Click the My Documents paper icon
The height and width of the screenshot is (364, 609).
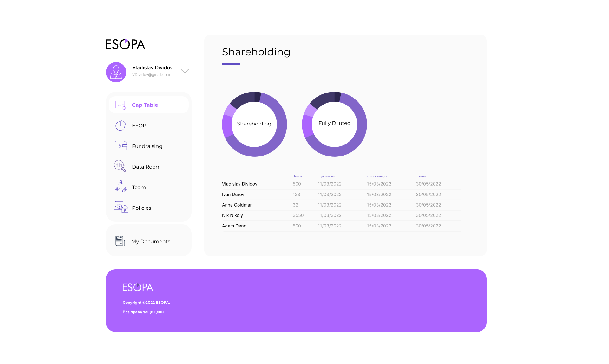tap(120, 241)
